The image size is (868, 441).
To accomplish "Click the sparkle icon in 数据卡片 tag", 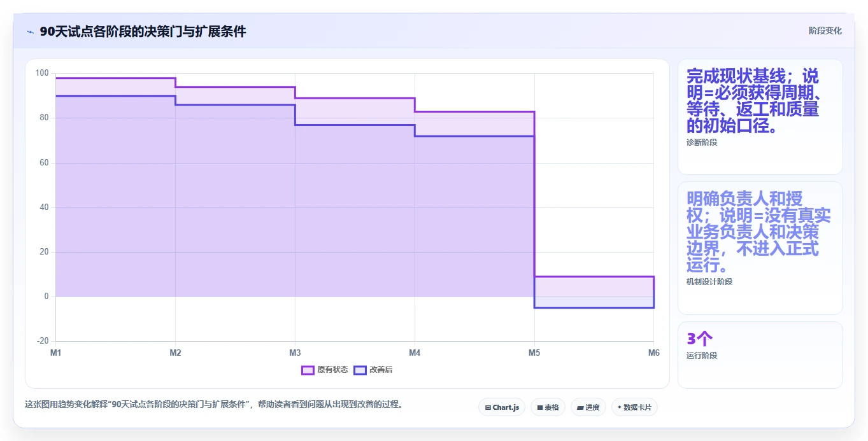I will click(x=620, y=407).
